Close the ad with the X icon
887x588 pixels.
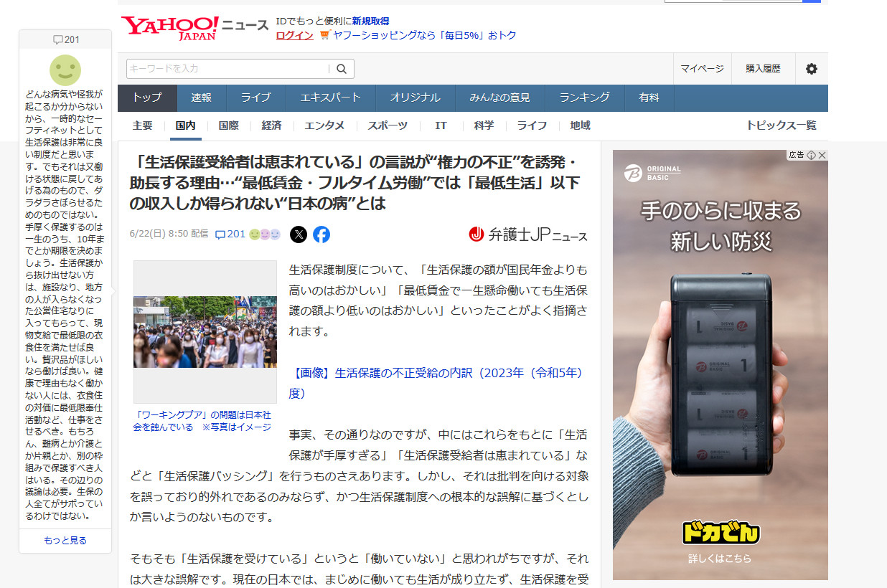pos(822,155)
